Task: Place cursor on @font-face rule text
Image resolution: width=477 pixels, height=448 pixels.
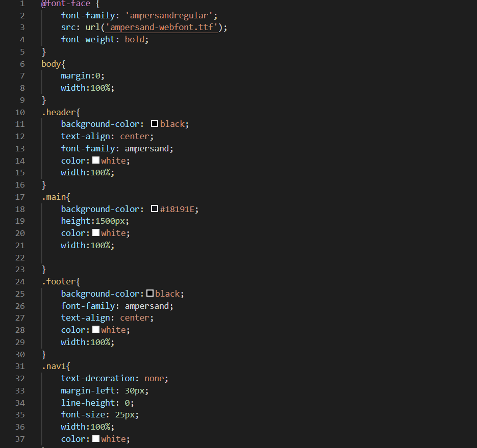Action: coord(66,4)
